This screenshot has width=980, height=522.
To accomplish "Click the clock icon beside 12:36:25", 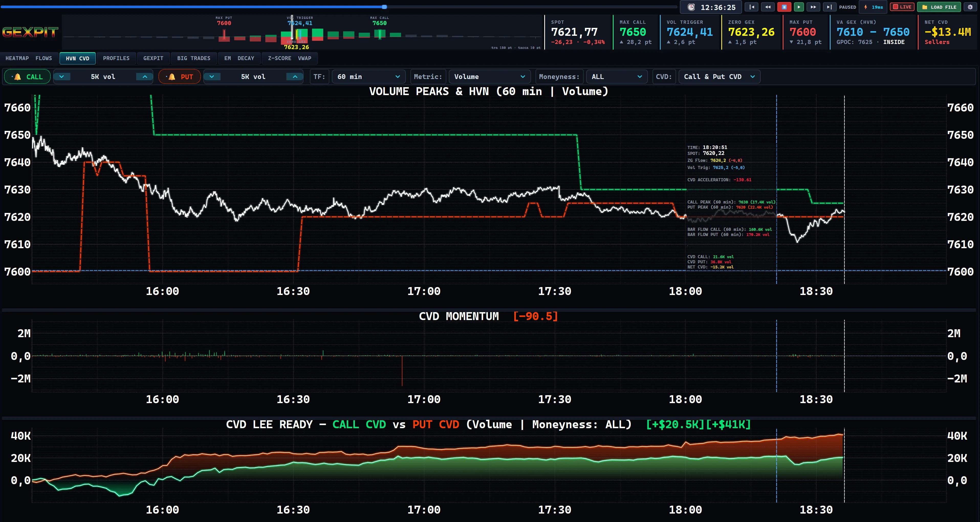I will (691, 7).
